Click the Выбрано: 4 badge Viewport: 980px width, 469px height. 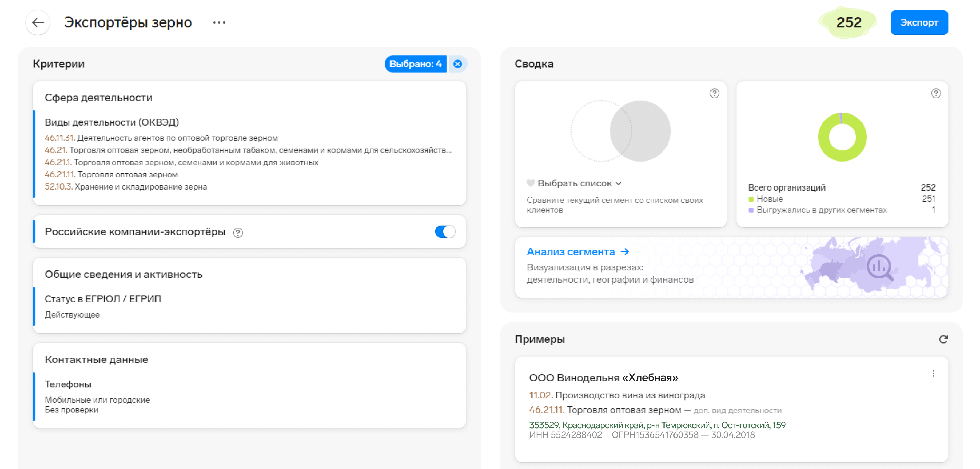[415, 64]
